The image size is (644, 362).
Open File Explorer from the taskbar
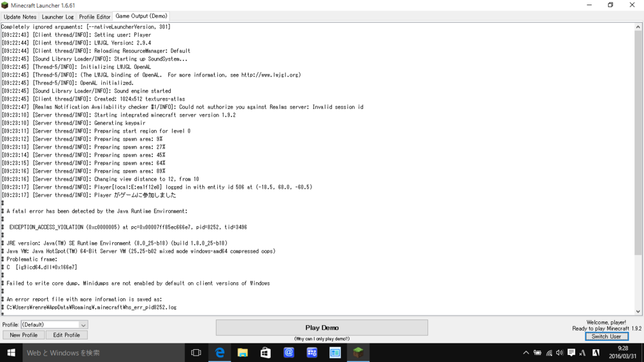point(242,352)
